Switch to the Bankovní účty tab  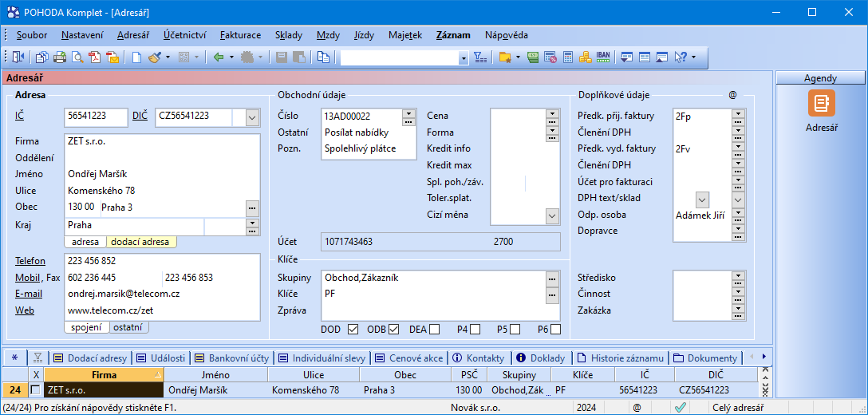tap(232, 358)
